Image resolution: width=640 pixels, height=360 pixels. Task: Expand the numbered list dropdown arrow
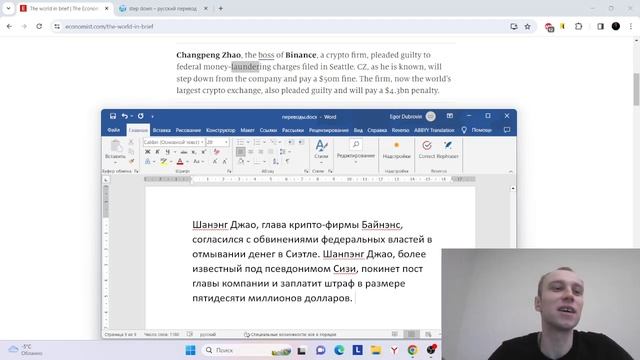(264, 142)
